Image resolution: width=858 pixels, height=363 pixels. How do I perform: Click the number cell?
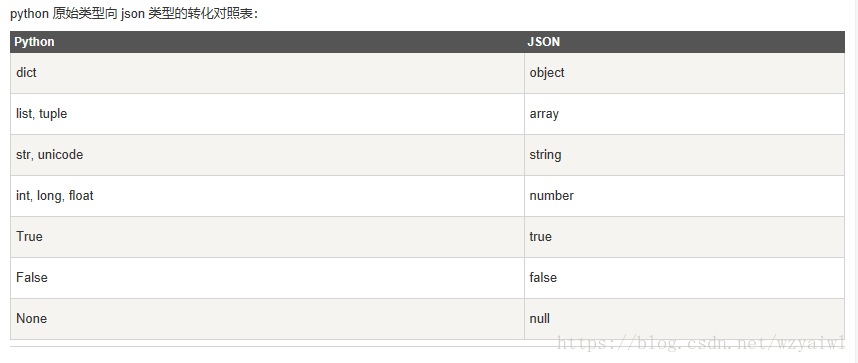684,196
